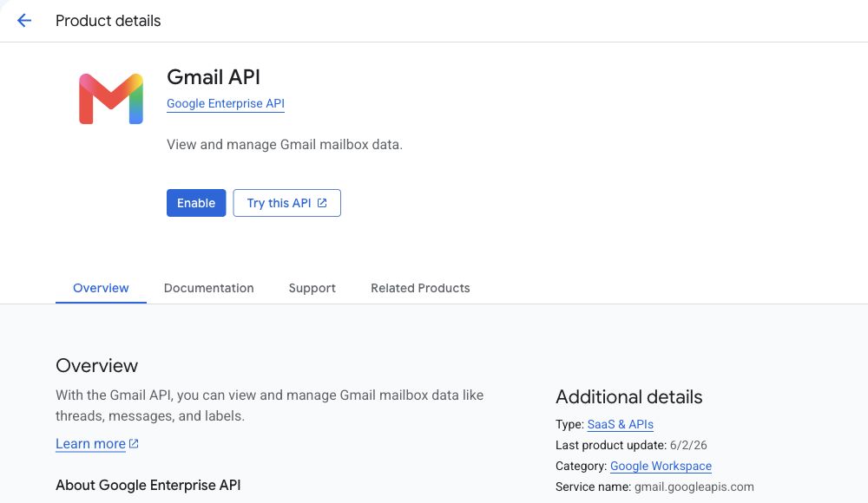The width and height of the screenshot is (868, 503).
Task: Click the 'Last product update: 6/2/26' text
Action: [x=631, y=445]
